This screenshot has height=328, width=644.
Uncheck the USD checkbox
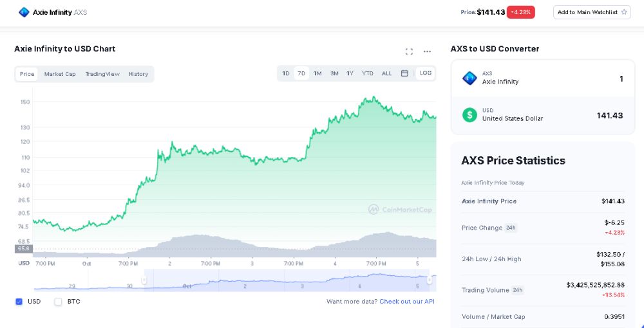coord(19,301)
